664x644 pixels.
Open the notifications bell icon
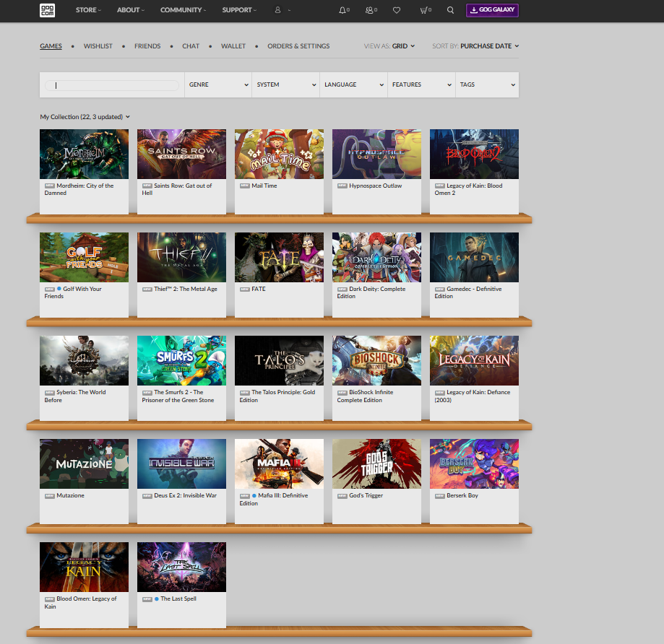342,10
